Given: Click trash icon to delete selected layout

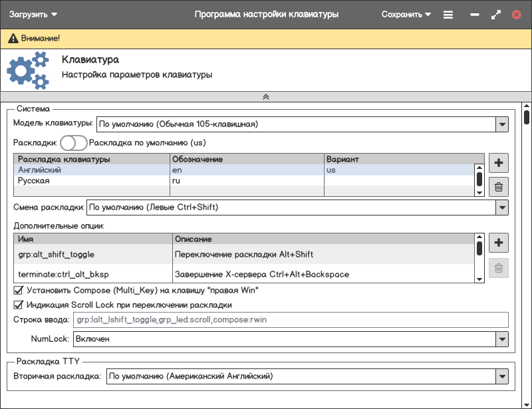Looking at the screenshot, I should point(499,188).
